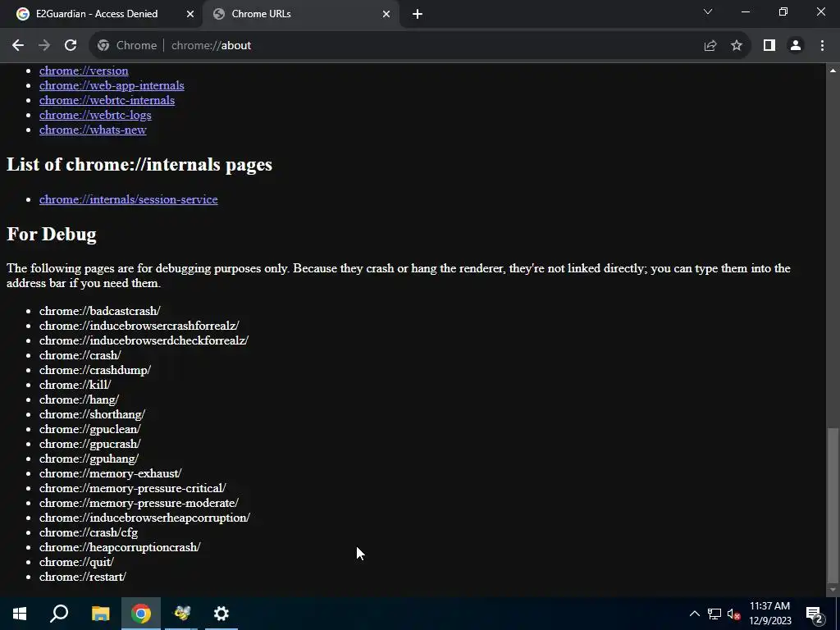The width and height of the screenshot is (840, 630).
Task: Click the text chrome://shorthang/
Action: point(92,414)
